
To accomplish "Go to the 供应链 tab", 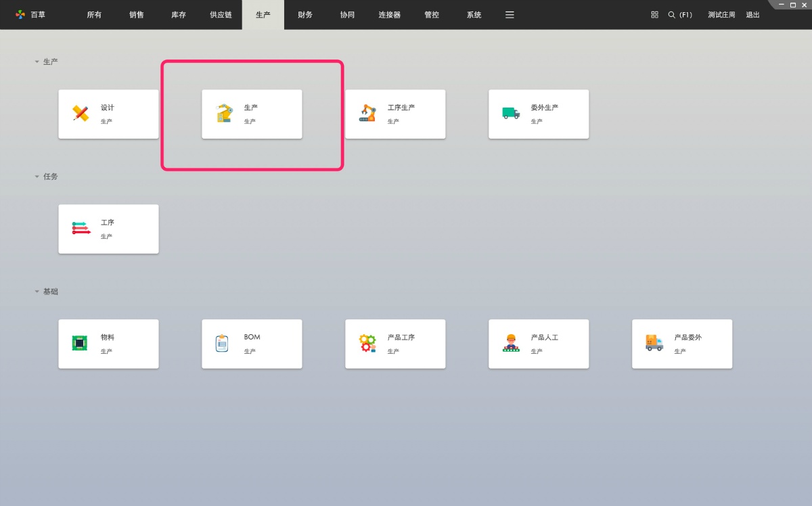I will tap(221, 15).
